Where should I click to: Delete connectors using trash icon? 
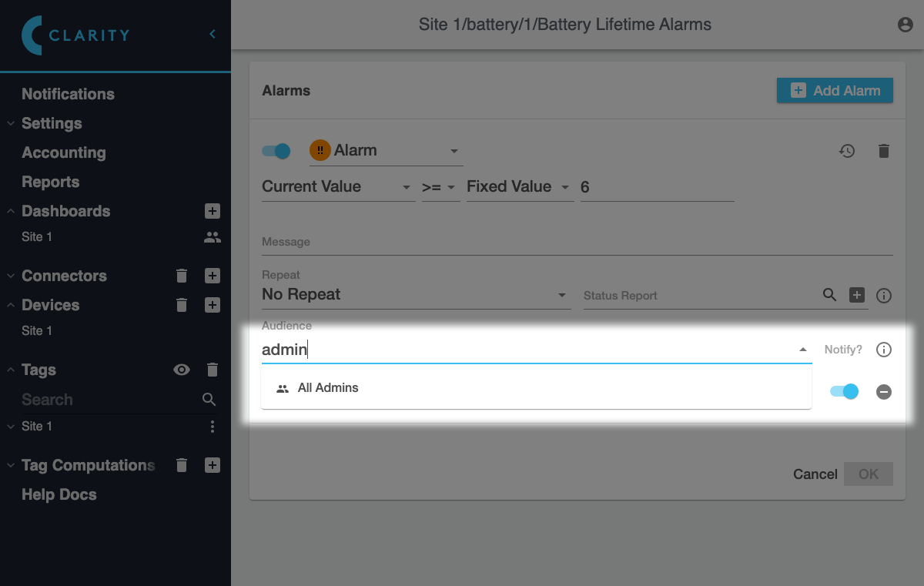coord(182,276)
